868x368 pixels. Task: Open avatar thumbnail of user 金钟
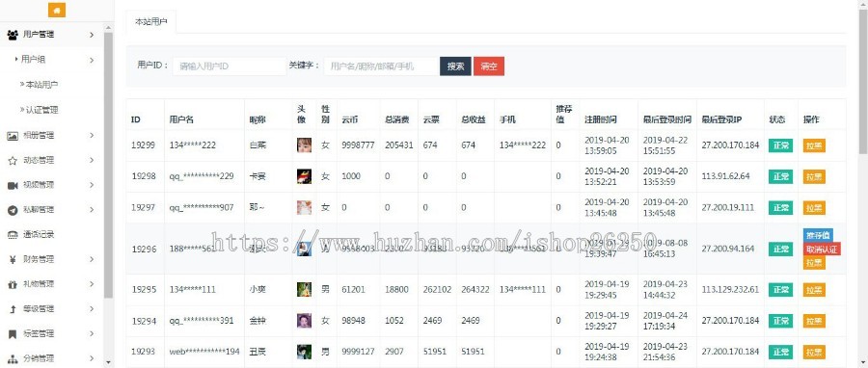[x=304, y=321]
